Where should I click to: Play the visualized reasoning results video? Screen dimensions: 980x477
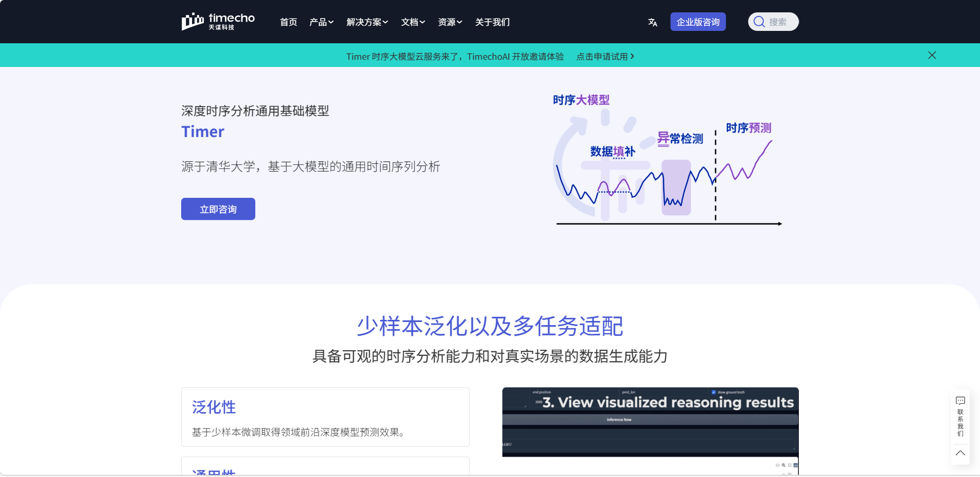[x=651, y=431]
